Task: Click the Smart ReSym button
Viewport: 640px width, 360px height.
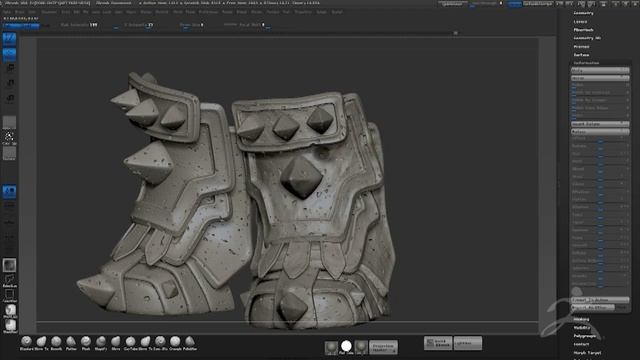Action: [600, 124]
